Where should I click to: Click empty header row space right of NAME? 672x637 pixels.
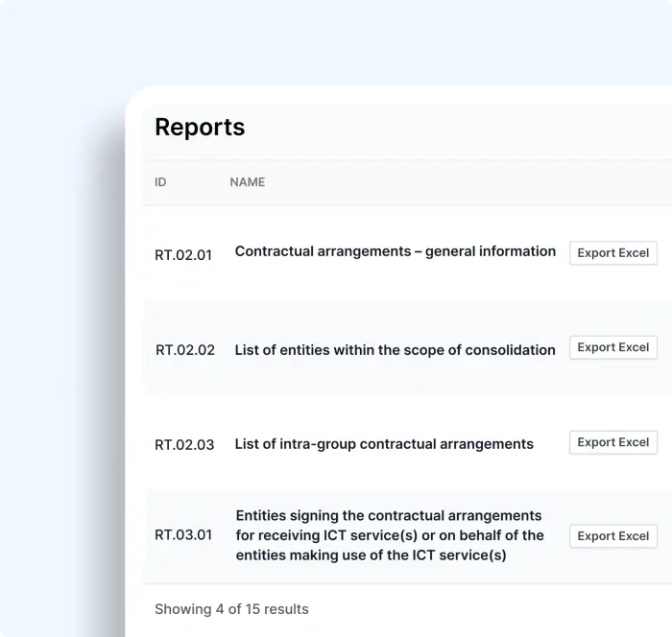pyautogui.click(x=461, y=182)
